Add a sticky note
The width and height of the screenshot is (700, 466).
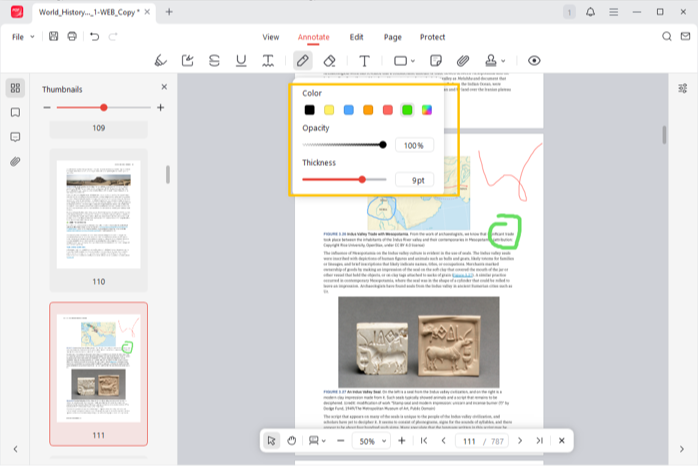click(x=436, y=61)
